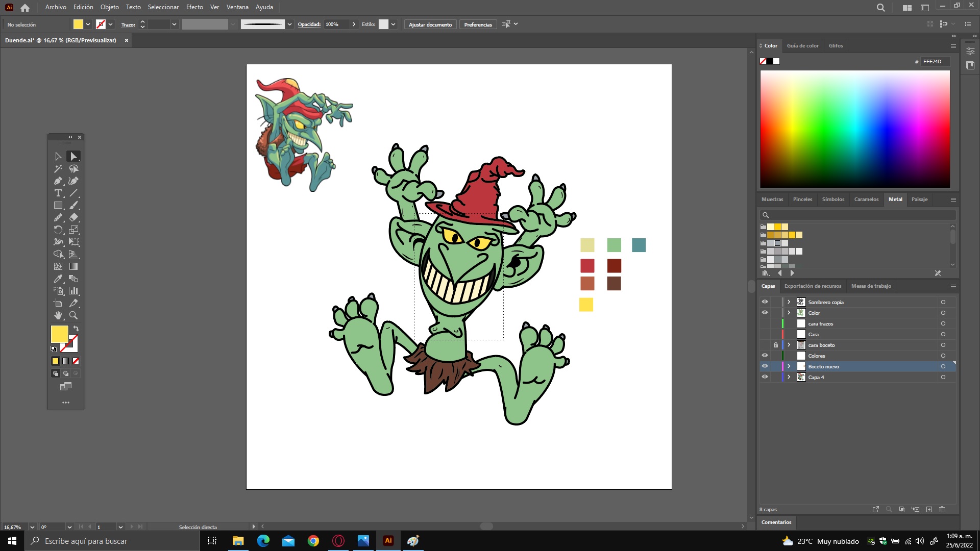The height and width of the screenshot is (551, 980).
Task: Hide the Colores layer
Action: 765,356
